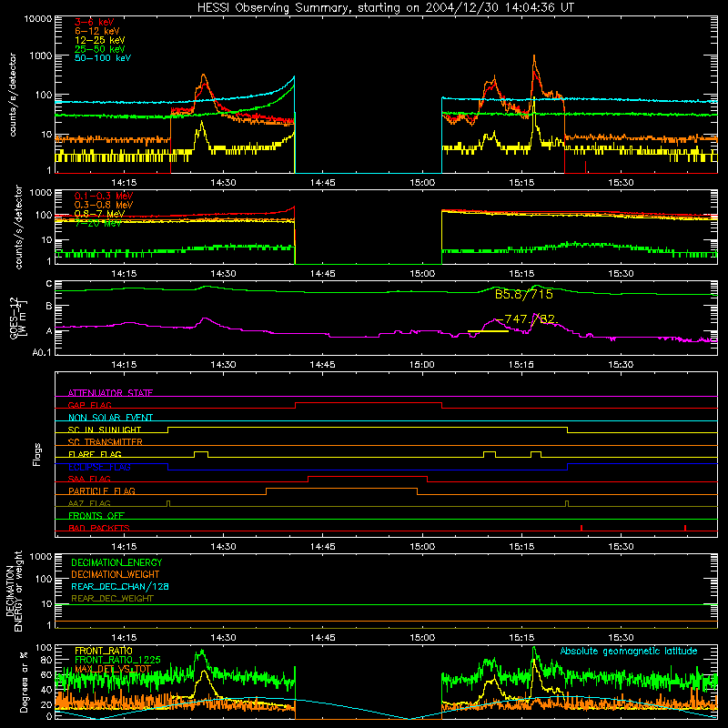Click the last BAD_PACKETS red tick mark
This screenshot has width=728, height=728.
point(685,528)
